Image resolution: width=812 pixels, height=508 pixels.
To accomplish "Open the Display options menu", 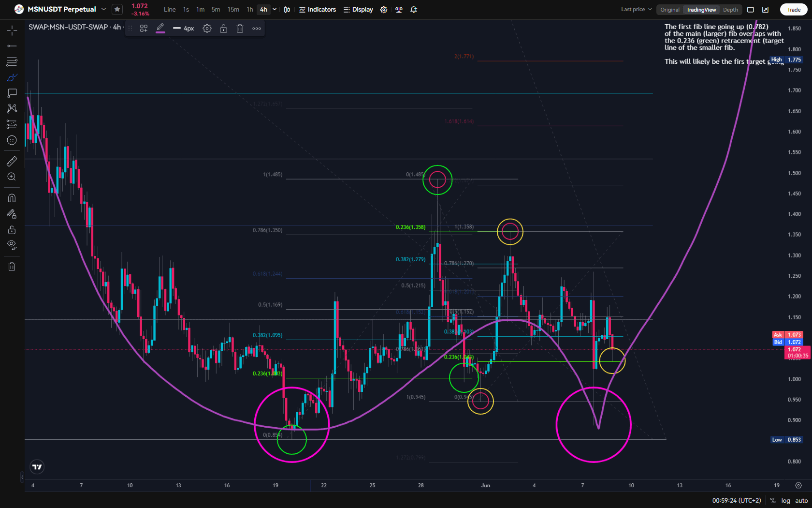I will (358, 9).
